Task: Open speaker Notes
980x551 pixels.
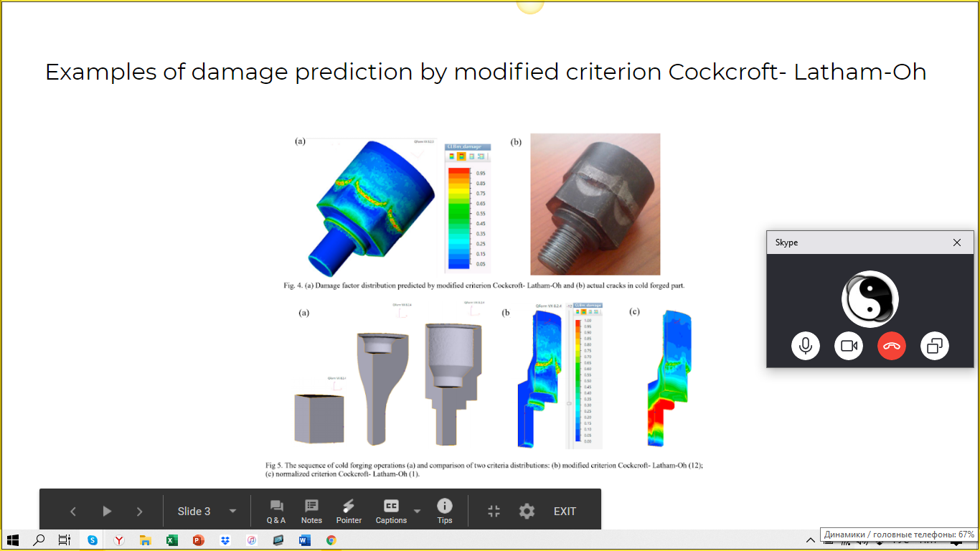Action: point(311,512)
